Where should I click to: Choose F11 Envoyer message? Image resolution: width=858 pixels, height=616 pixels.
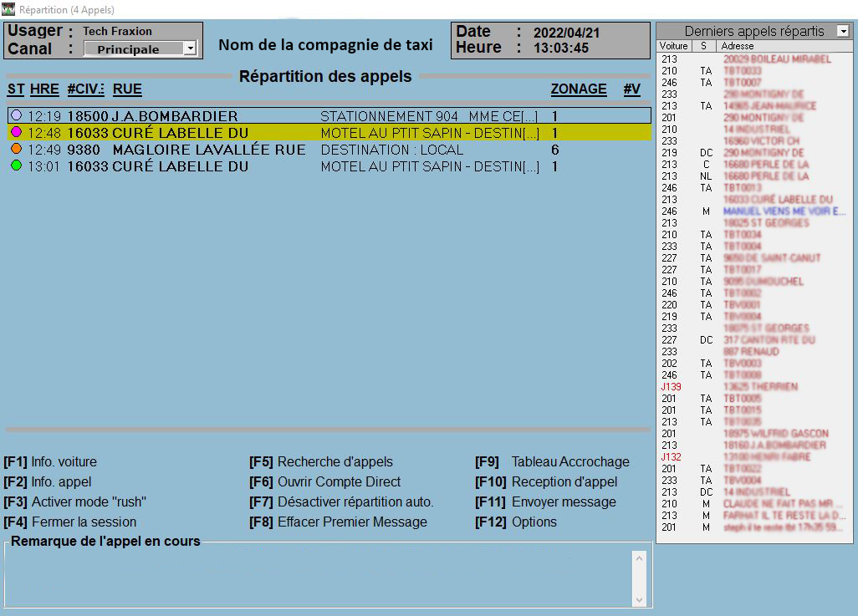coord(545,501)
